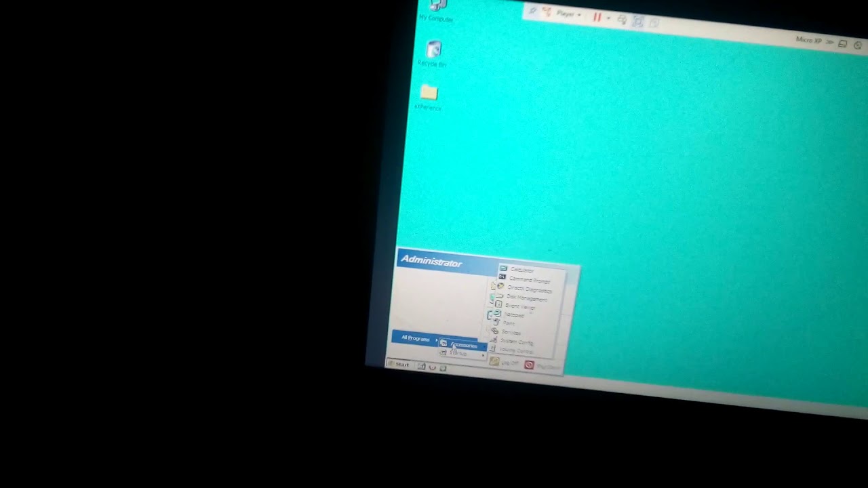The height and width of the screenshot is (488, 868).
Task: Select the All Programs entry in Start menu
Action: (x=416, y=338)
